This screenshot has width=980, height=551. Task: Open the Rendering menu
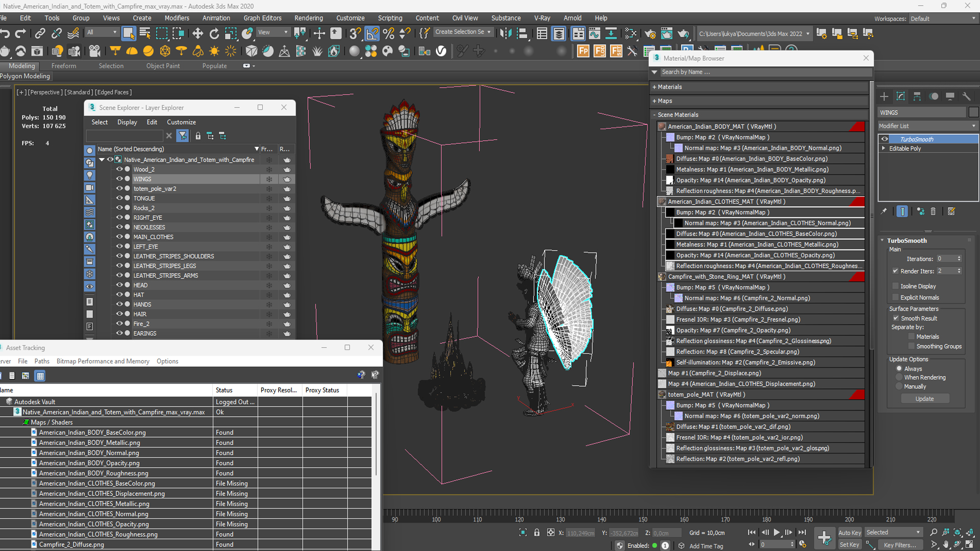point(308,18)
